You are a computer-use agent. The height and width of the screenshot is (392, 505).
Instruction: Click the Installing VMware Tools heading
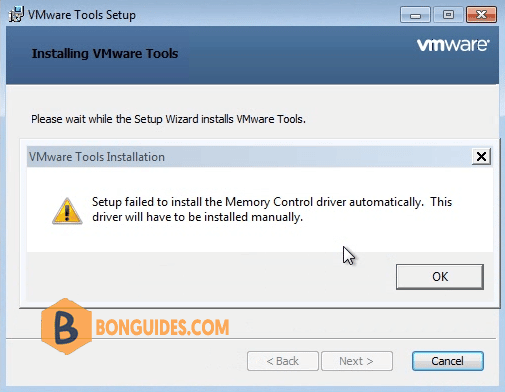[x=105, y=54]
